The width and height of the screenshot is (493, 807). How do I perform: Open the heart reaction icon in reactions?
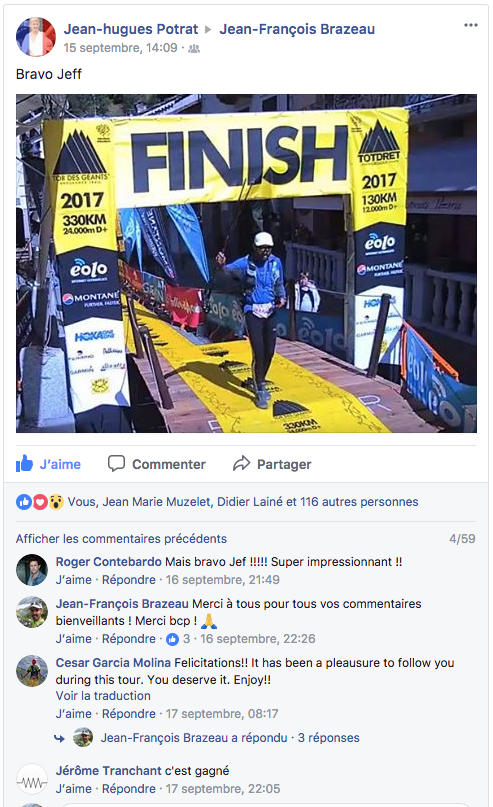point(40,502)
